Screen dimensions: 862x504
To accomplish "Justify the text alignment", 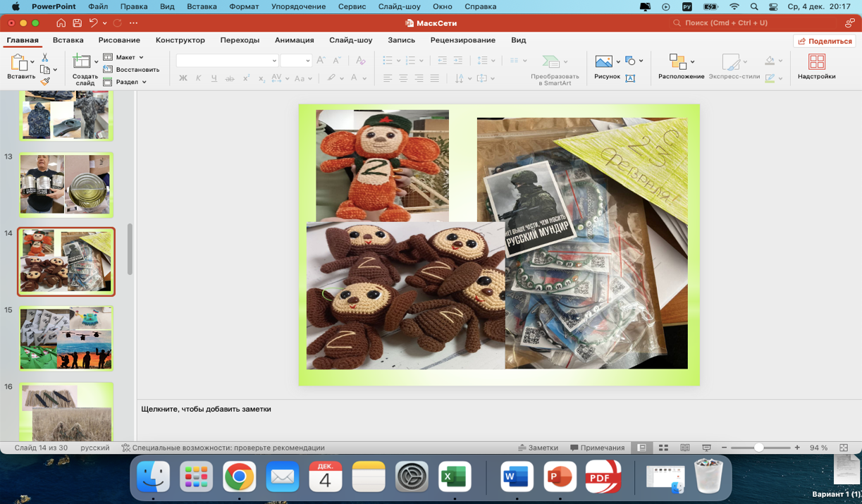I will [x=434, y=78].
